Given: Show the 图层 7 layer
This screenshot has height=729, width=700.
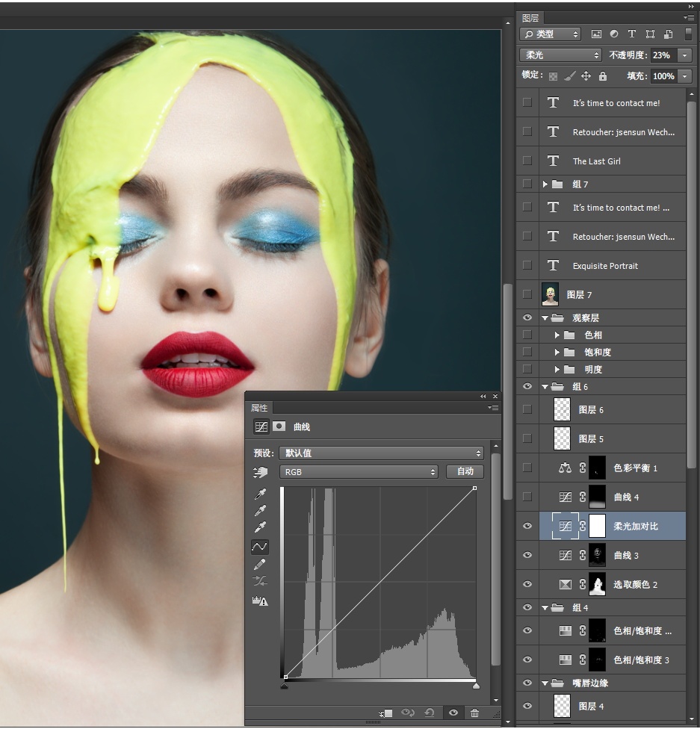Looking at the screenshot, I should coord(527,294).
